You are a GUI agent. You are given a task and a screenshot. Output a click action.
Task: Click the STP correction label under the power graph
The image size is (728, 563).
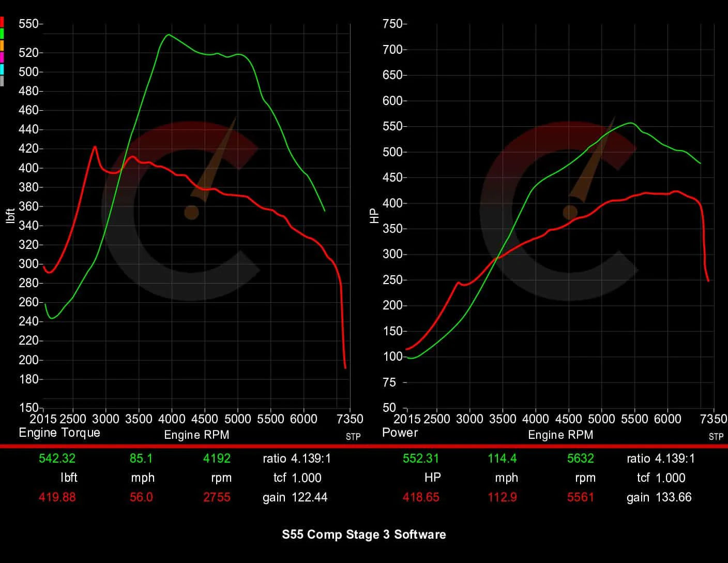(717, 437)
